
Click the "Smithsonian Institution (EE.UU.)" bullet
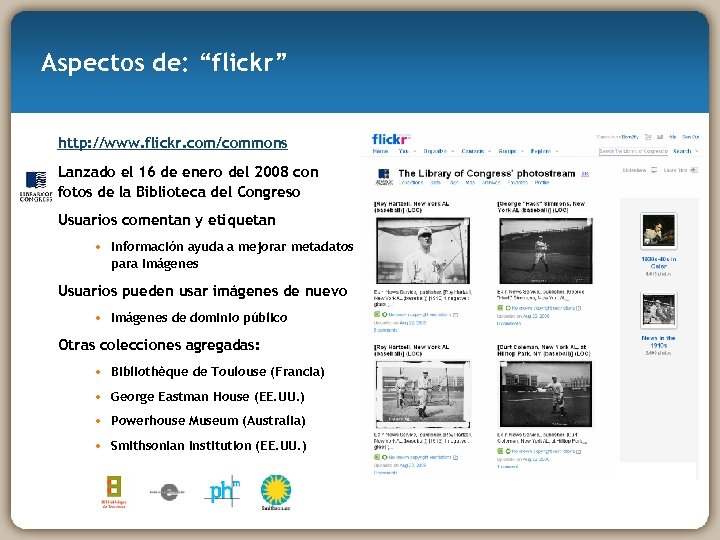coord(208,445)
